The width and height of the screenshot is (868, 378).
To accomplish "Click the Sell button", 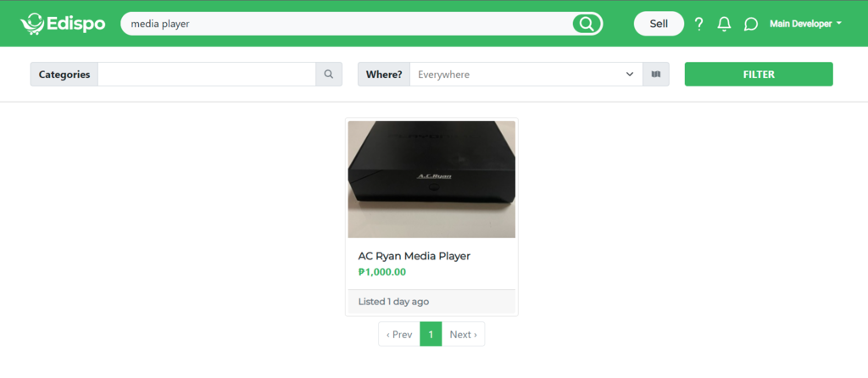I will (659, 24).
